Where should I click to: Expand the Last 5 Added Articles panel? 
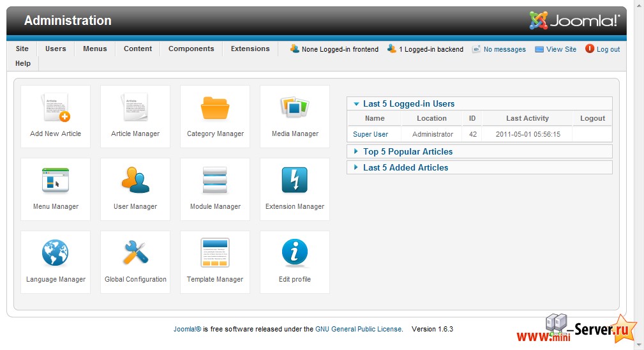[479, 167]
